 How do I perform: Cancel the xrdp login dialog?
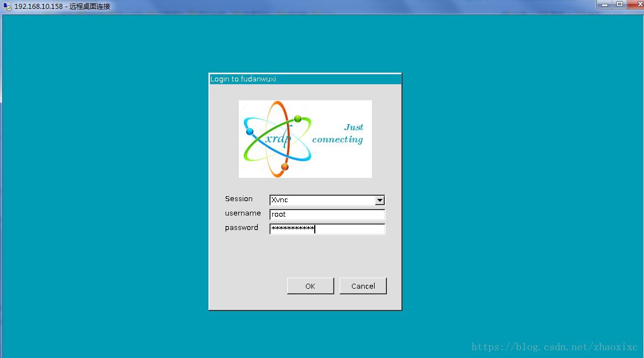tap(363, 286)
